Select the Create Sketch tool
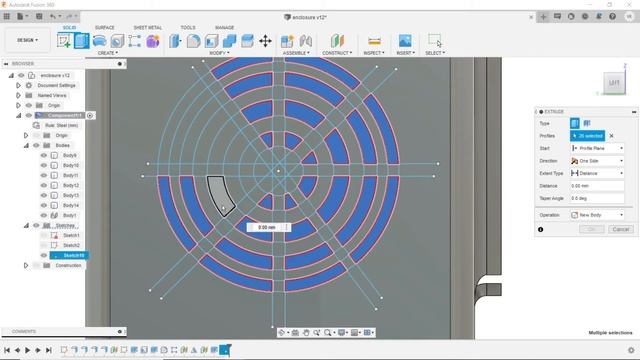The width and height of the screenshot is (640, 360). tap(64, 41)
